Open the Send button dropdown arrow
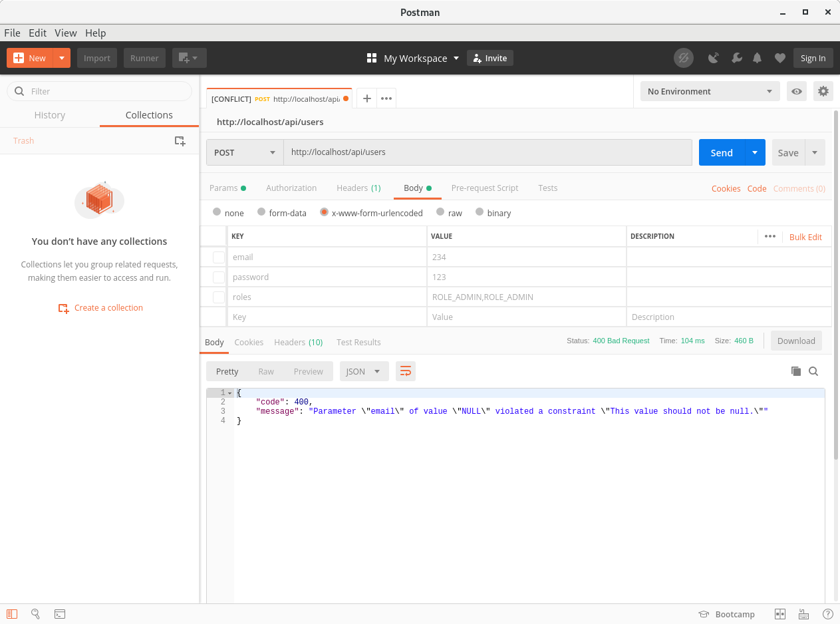Viewport: 840px width, 624px height. click(755, 152)
